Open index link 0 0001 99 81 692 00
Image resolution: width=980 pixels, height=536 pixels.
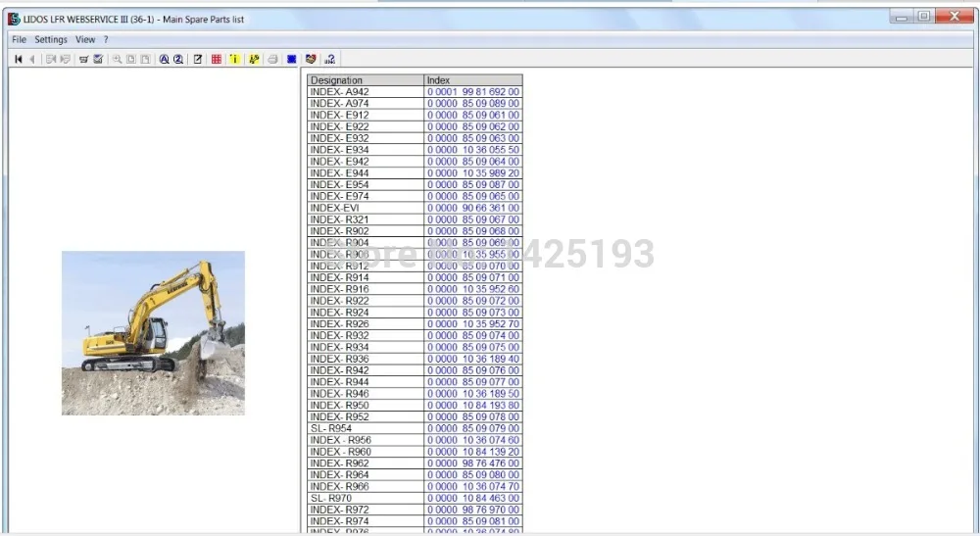pyautogui.click(x=473, y=92)
